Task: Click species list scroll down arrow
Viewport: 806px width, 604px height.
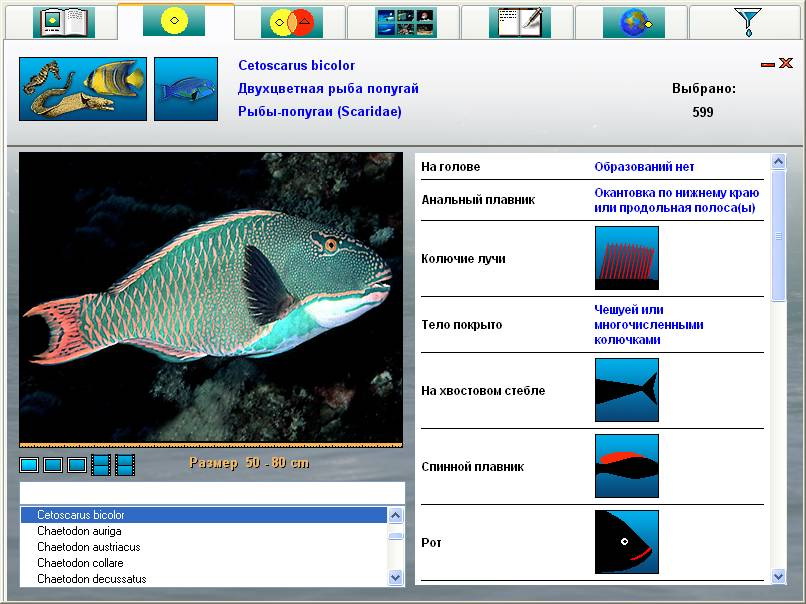Action: 395,577
